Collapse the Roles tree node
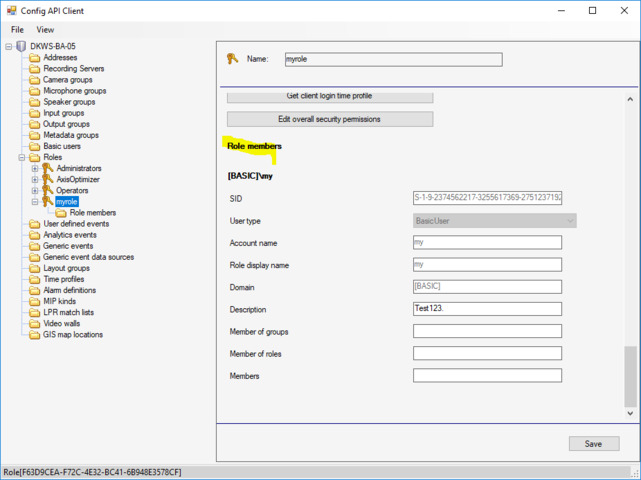 [22, 157]
